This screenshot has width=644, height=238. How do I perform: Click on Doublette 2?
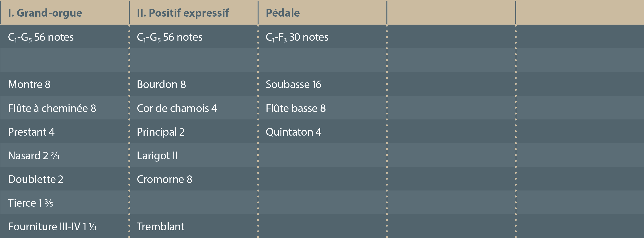(35, 180)
